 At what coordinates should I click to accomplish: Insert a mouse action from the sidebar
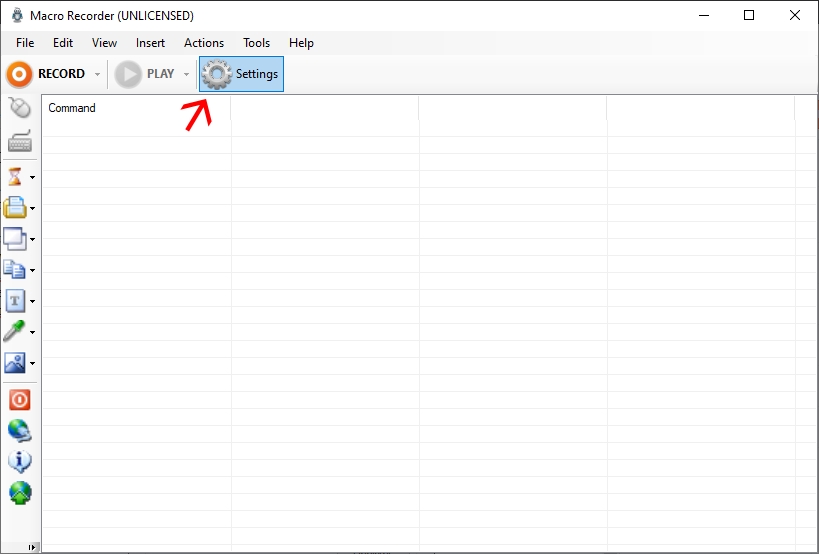click(20, 108)
